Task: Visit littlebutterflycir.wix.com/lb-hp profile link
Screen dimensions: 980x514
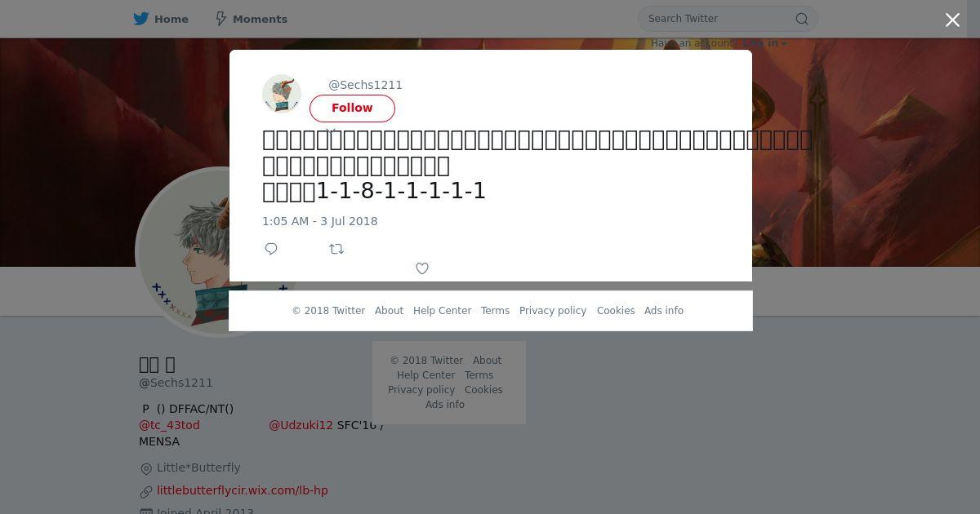Action: (243, 490)
